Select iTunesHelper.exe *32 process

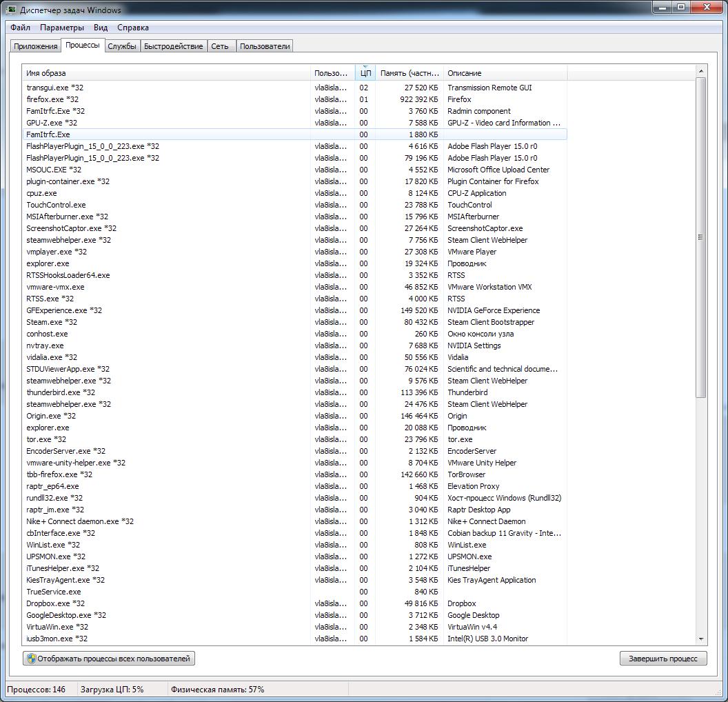click(x=295, y=568)
